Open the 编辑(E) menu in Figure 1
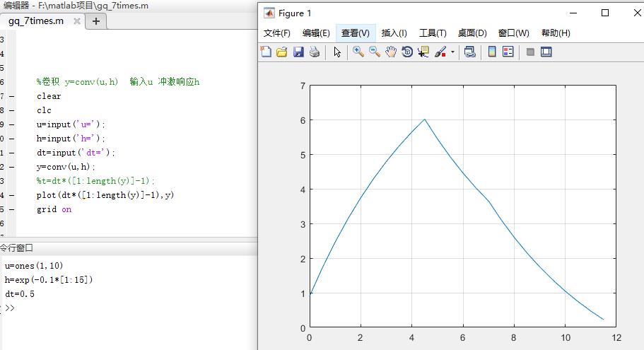 coord(316,33)
